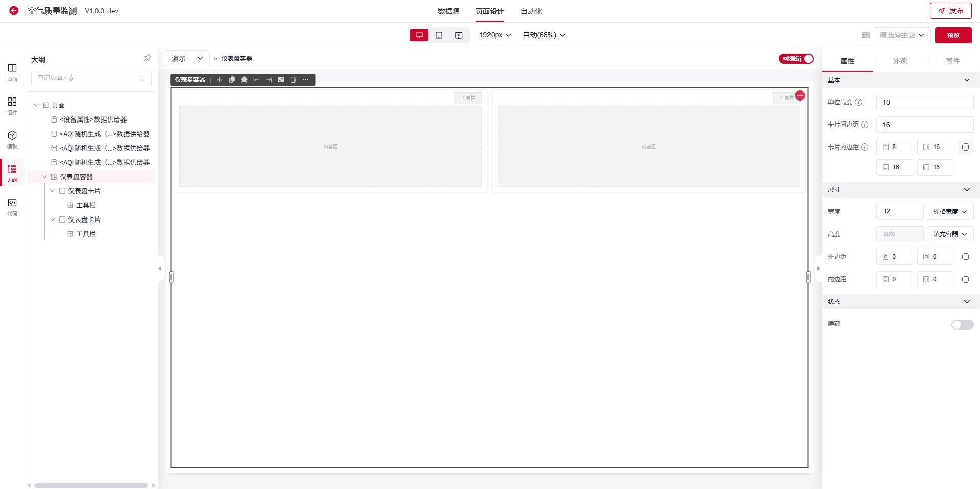Image resolution: width=980 pixels, height=489 pixels.
Task: Delete the 仪表盘容器 with the trash icon
Action: (293, 80)
